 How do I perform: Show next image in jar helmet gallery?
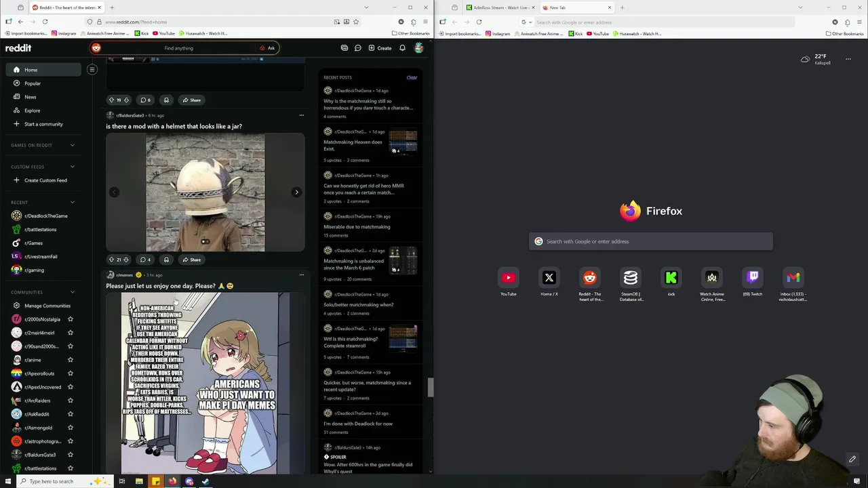296,192
